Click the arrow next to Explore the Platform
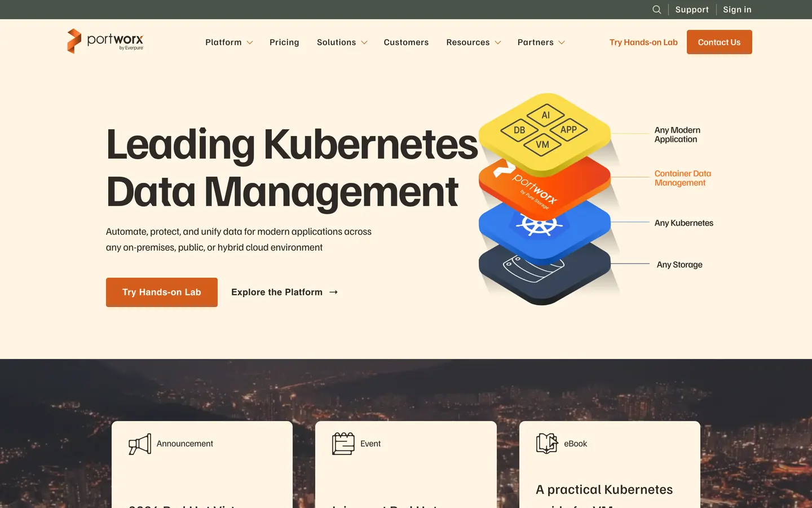The height and width of the screenshot is (508, 812). click(333, 292)
